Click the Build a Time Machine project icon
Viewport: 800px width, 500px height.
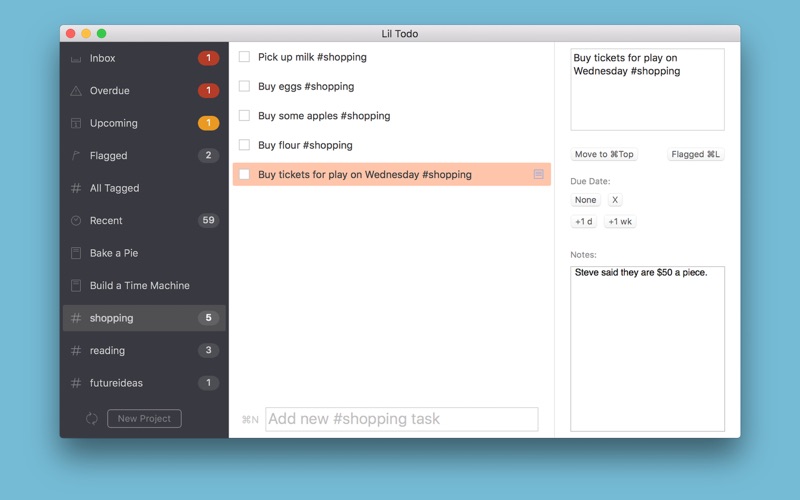(76, 285)
